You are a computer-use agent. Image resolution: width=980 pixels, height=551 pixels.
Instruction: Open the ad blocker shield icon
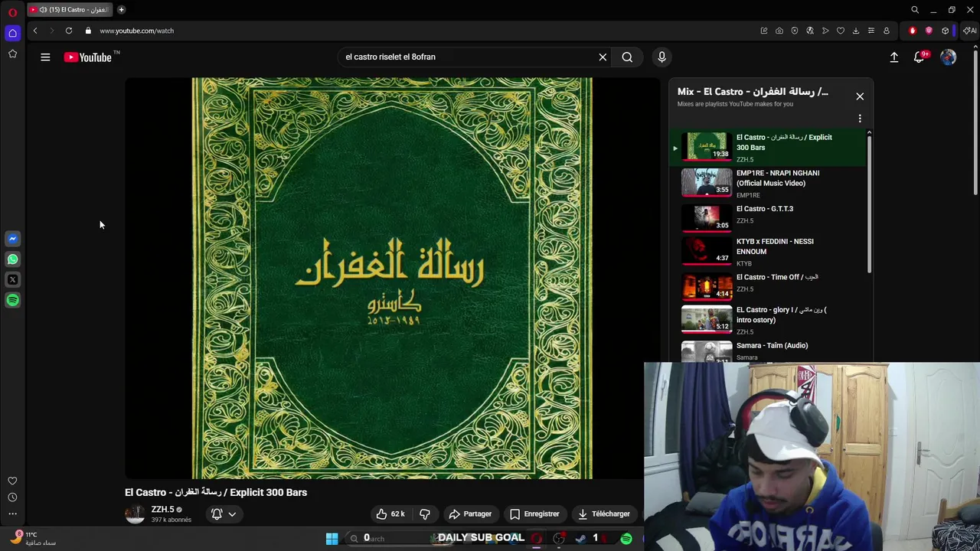[x=795, y=31]
